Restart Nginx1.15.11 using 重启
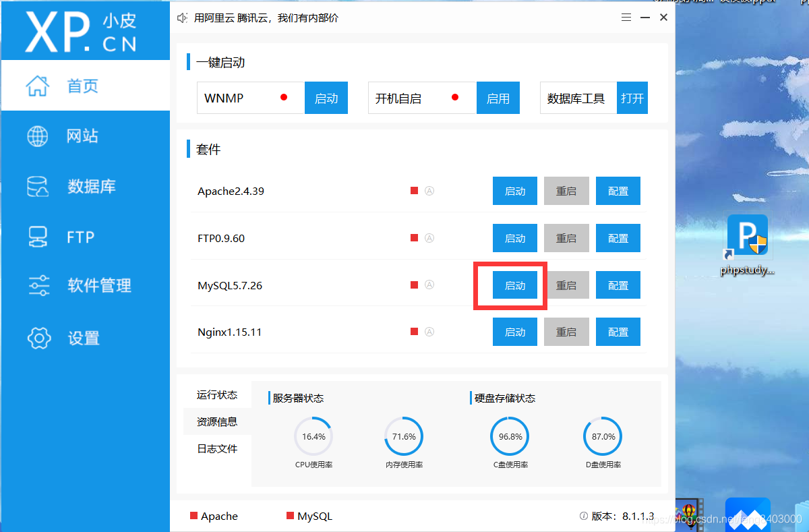 pyautogui.click(x=566, y=332)
